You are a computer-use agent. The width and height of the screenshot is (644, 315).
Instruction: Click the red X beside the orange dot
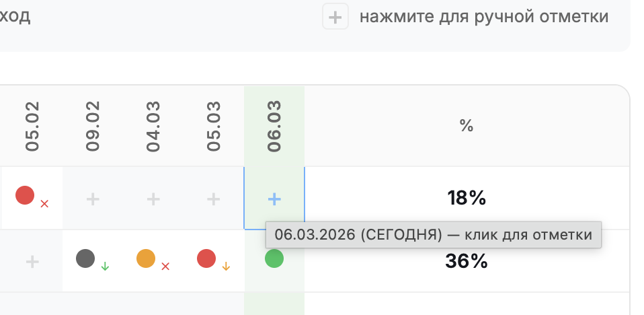click(165, 267)
